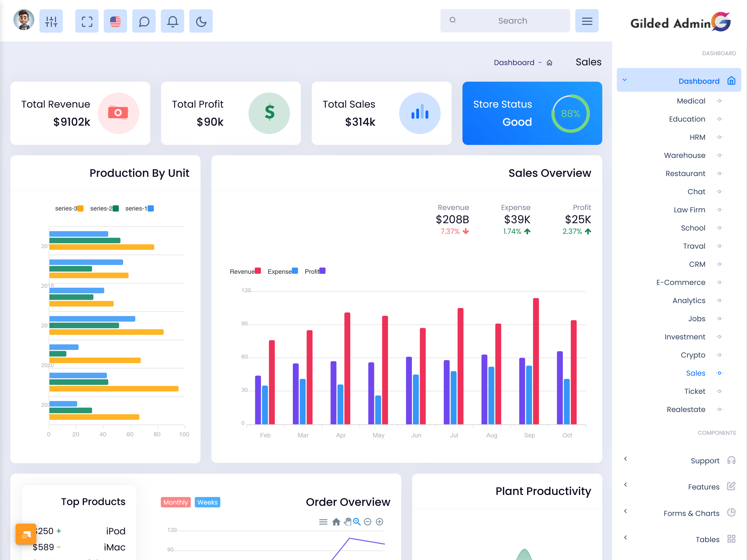
Task: Open the sliders settings panel icon
Action: coord(51,21)
